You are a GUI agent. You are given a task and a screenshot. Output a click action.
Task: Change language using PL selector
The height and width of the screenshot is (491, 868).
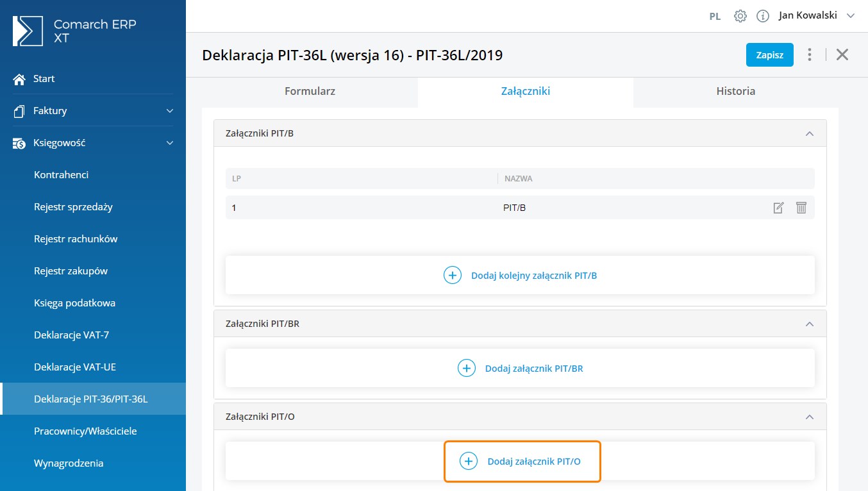tap(715, 17)
